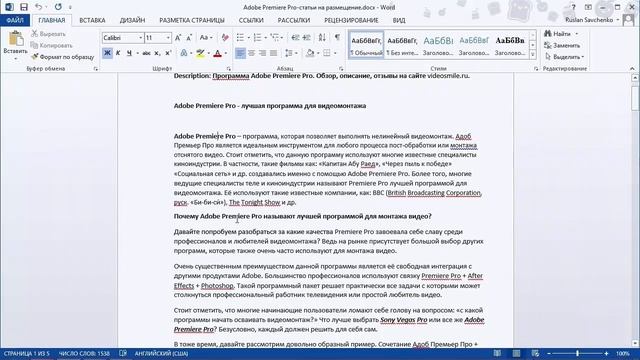The image size is (640, 360).
Task: Apply subscript formatting
Action: 158,53
